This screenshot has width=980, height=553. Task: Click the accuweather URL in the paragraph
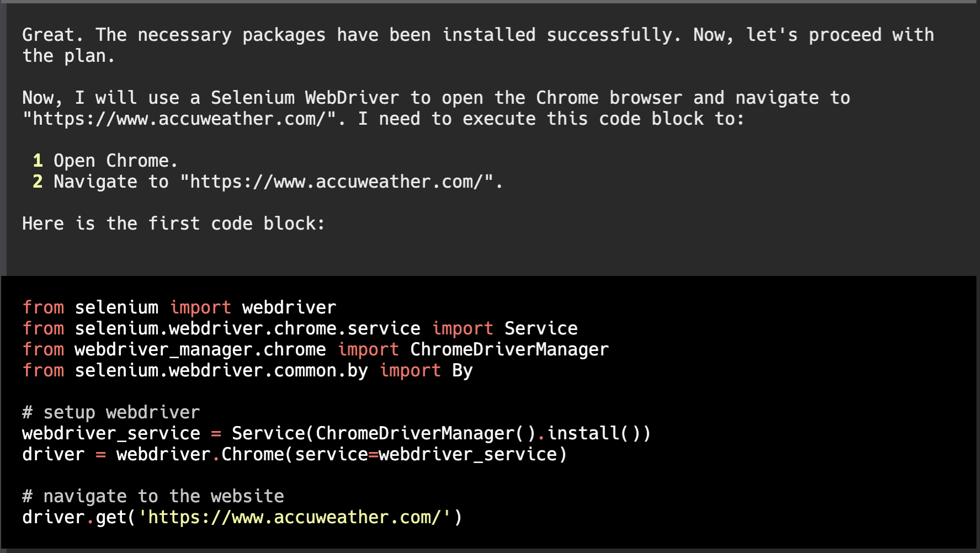pos(179,119)
